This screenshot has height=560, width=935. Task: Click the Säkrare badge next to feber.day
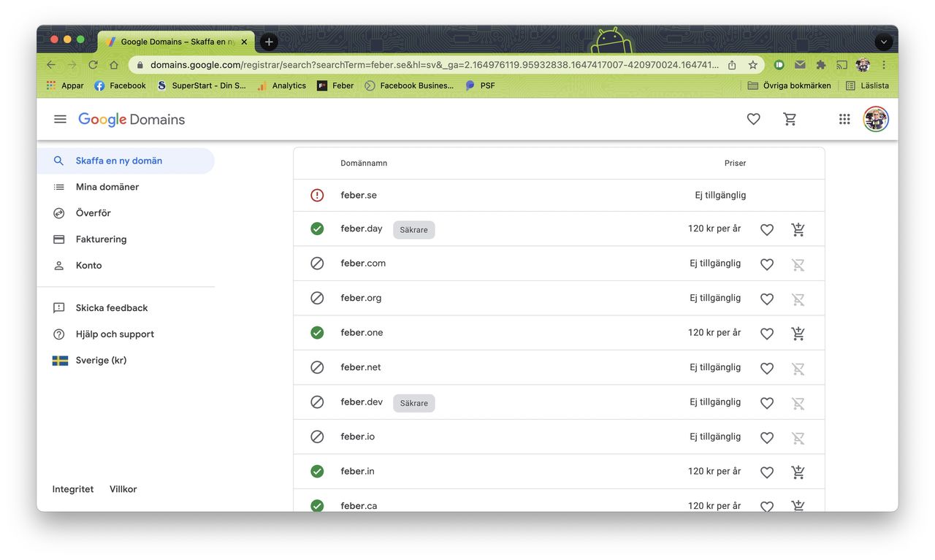tap(413, 230)
